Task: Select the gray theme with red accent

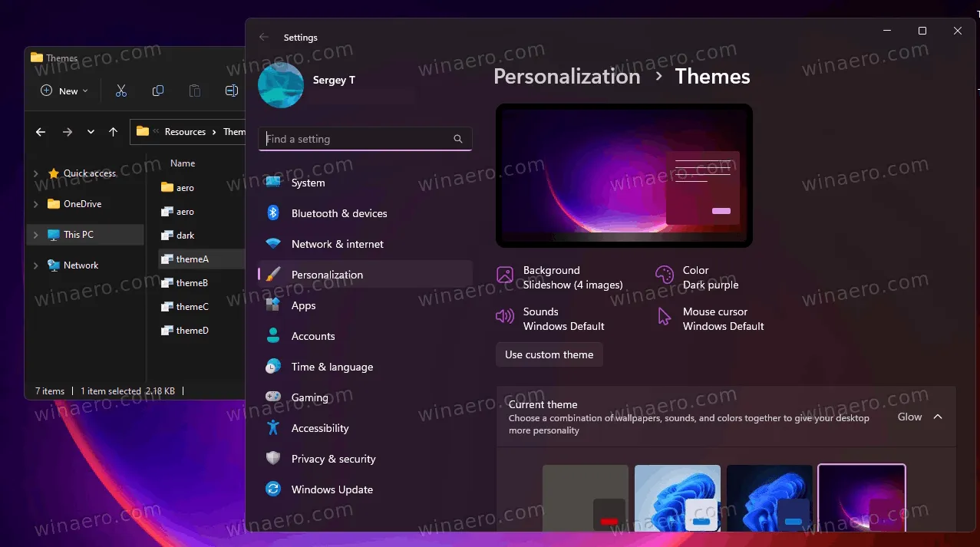Action: (586, 498)
